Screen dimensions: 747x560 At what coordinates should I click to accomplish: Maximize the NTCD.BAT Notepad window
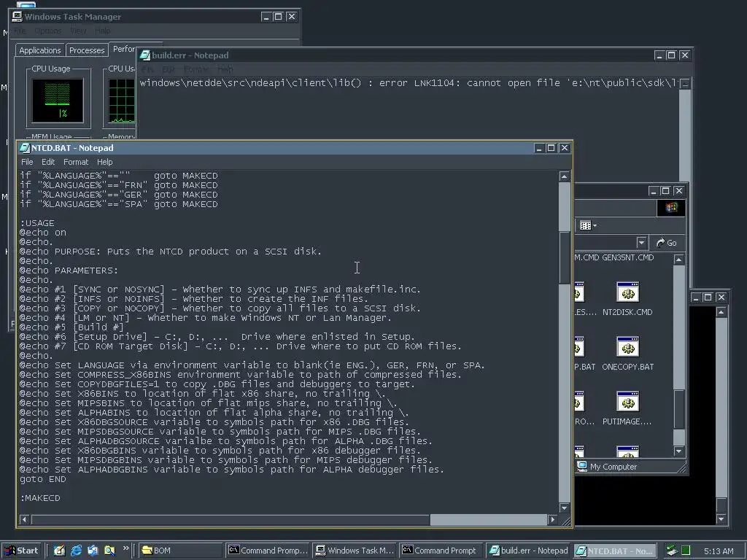point(551,148)
